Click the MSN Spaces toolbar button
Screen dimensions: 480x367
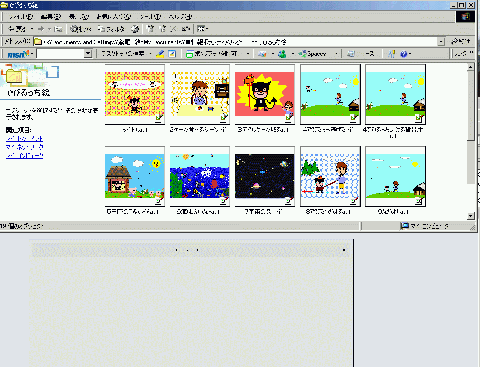coord(312,54)
